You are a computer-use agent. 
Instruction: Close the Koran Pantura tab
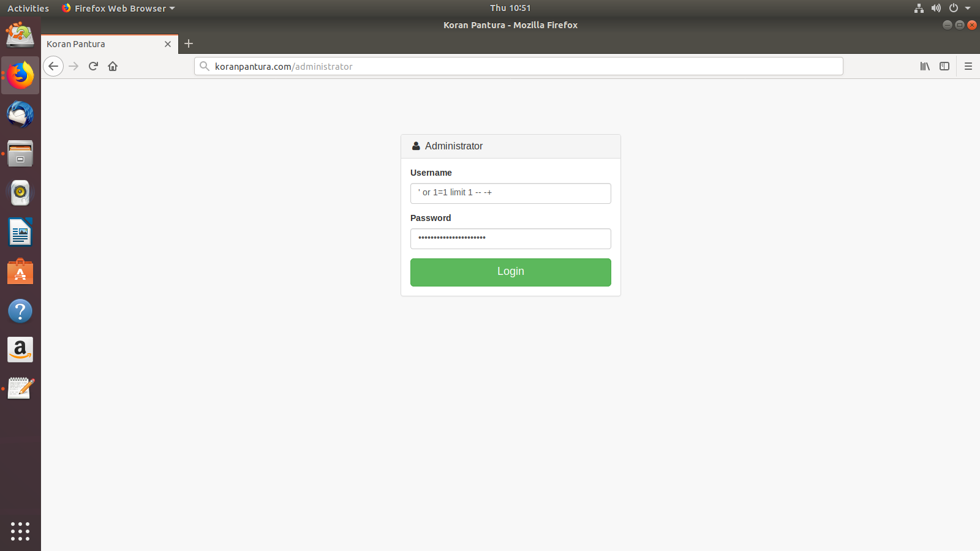168,44
